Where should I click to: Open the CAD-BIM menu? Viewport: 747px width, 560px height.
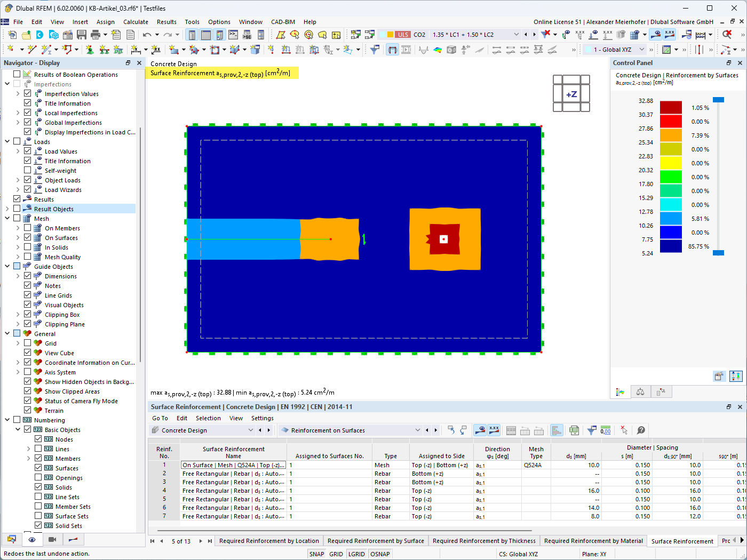(283, 22)
